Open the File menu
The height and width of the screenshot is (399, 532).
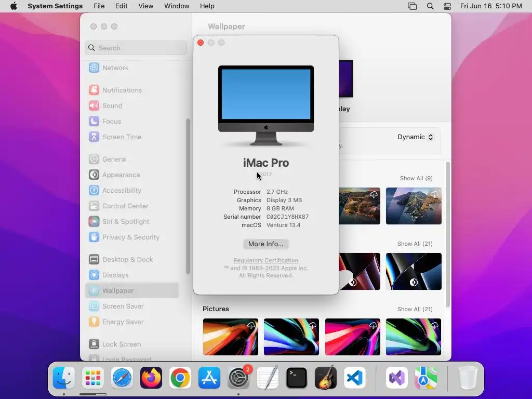pos(99,6)
